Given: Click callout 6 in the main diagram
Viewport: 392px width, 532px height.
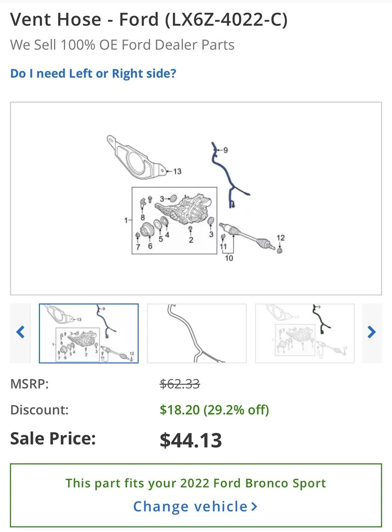Looking at the screenshot, I should coord(150,246).
